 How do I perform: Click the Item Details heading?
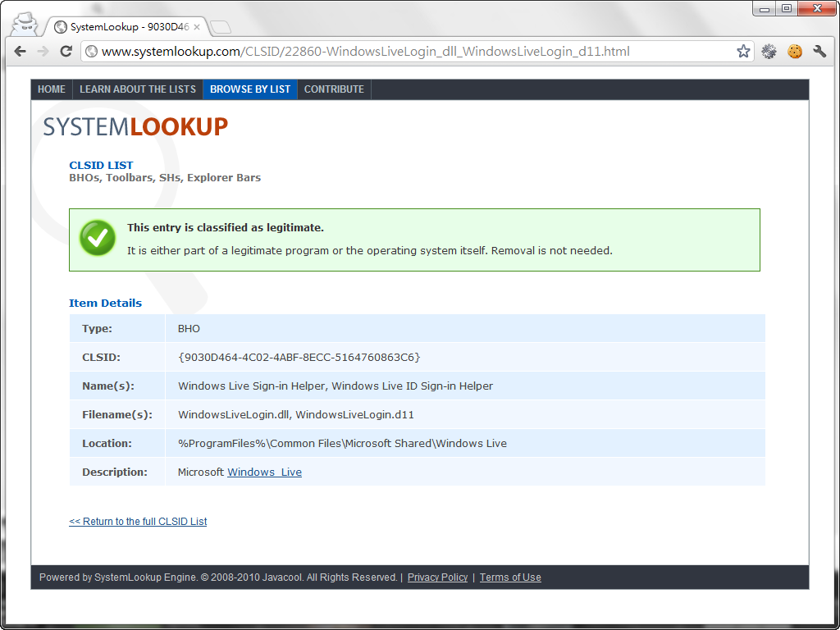tap(106, 304)
